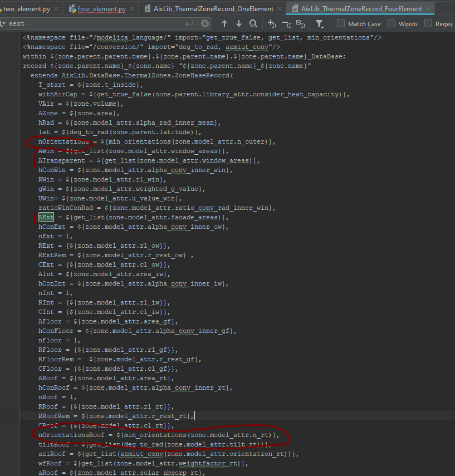
Task: Enable the Words checkbox
Action: [393, 23]
